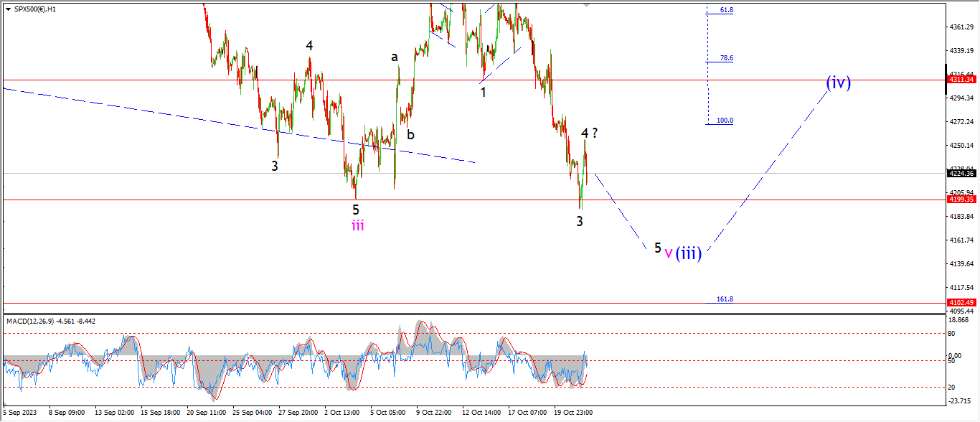Click the '4 ?' wave annotation

tap(589, 133)
